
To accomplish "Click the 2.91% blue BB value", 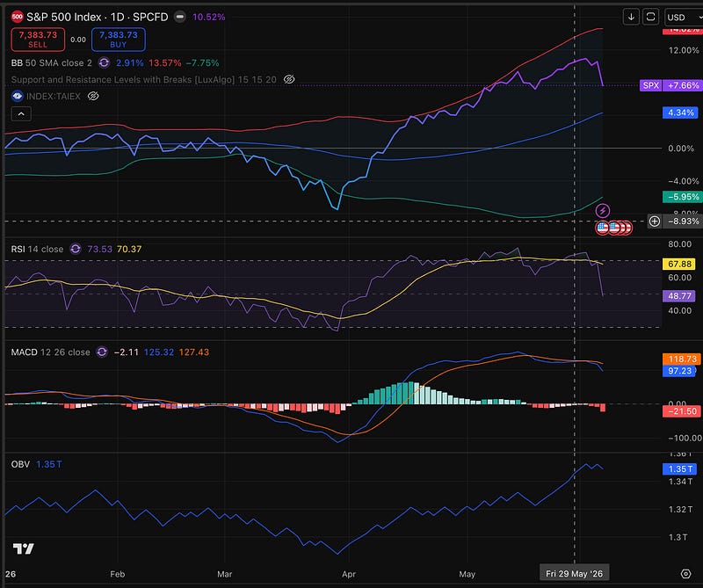I will (x=130, y=62).
